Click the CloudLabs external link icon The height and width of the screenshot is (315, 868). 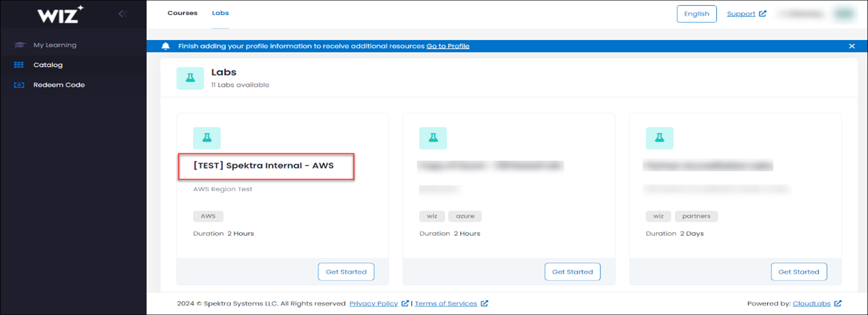(x=838, y=303)
